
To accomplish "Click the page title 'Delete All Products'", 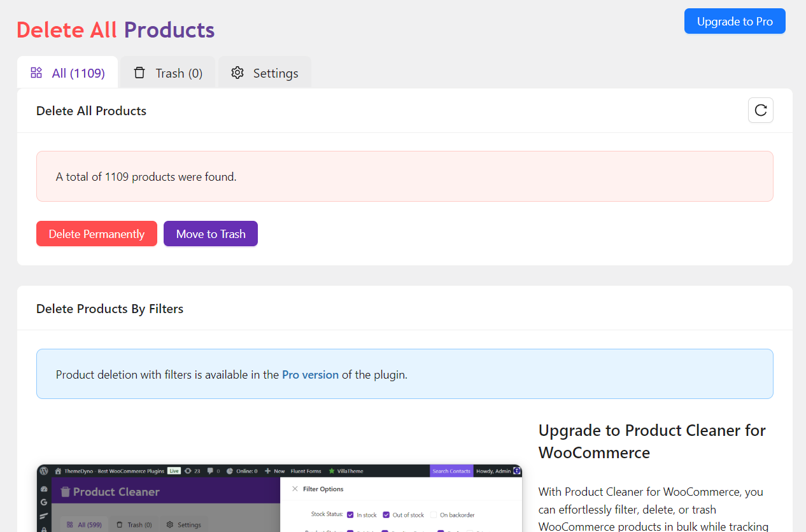I will tap(115, 30).
